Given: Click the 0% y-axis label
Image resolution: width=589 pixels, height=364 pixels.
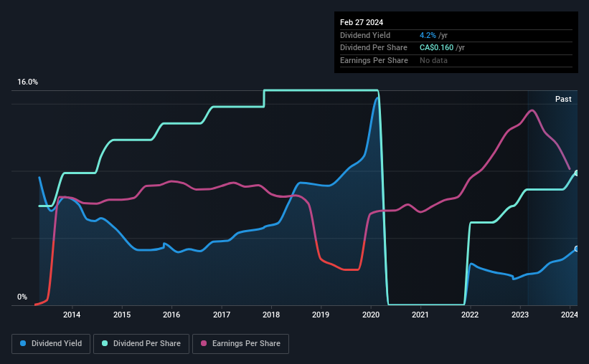Looking at the screenshot, I should coord(22,297).
